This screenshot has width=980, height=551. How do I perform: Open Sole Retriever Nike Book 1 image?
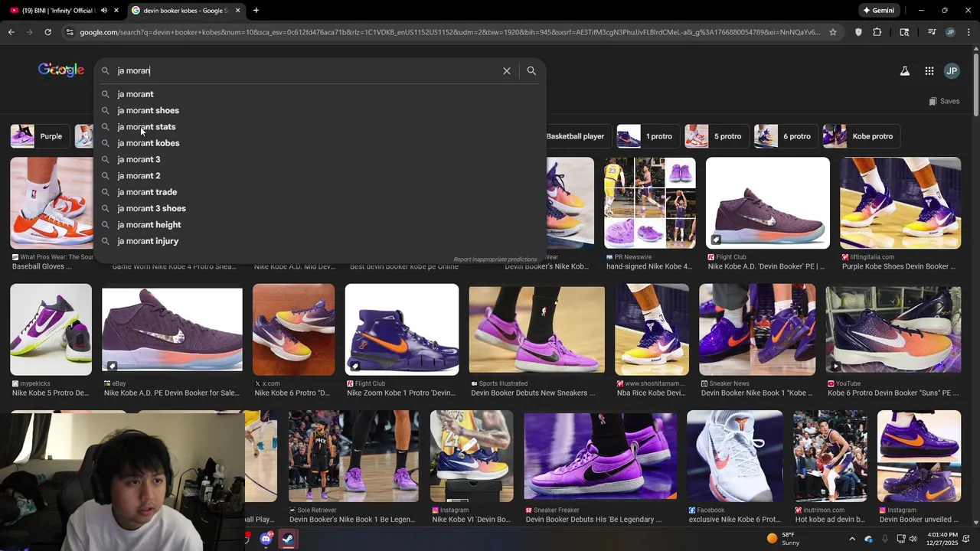354,455
